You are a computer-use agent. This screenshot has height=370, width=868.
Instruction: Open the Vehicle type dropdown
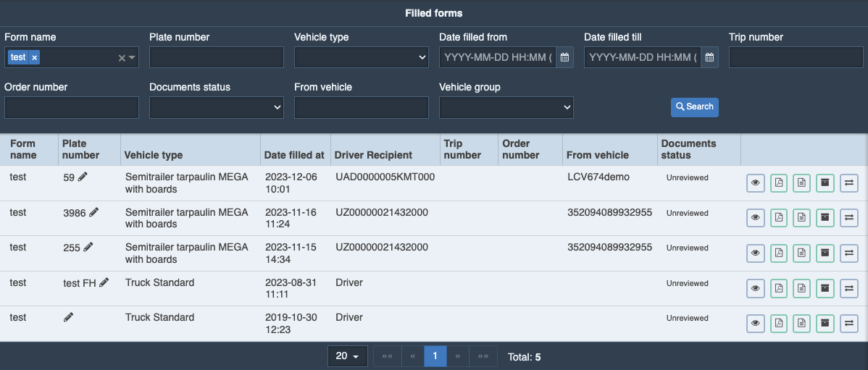tap(361, 57)
